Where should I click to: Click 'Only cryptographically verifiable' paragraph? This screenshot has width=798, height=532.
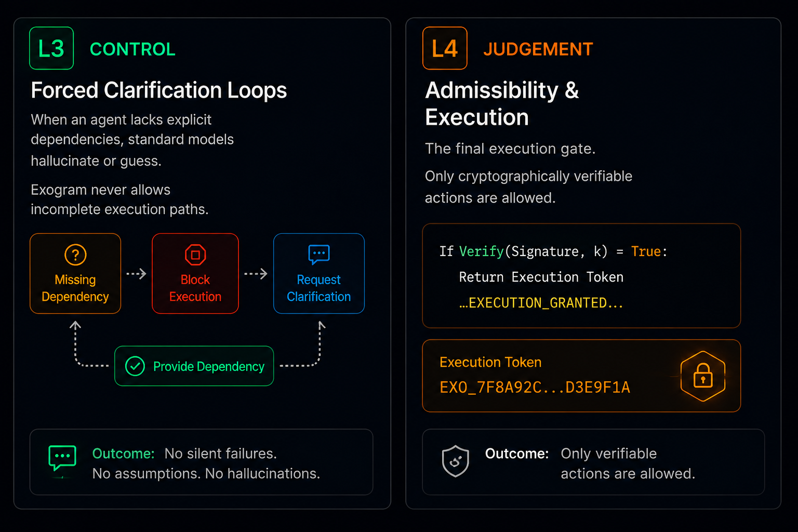coord(528,187)
